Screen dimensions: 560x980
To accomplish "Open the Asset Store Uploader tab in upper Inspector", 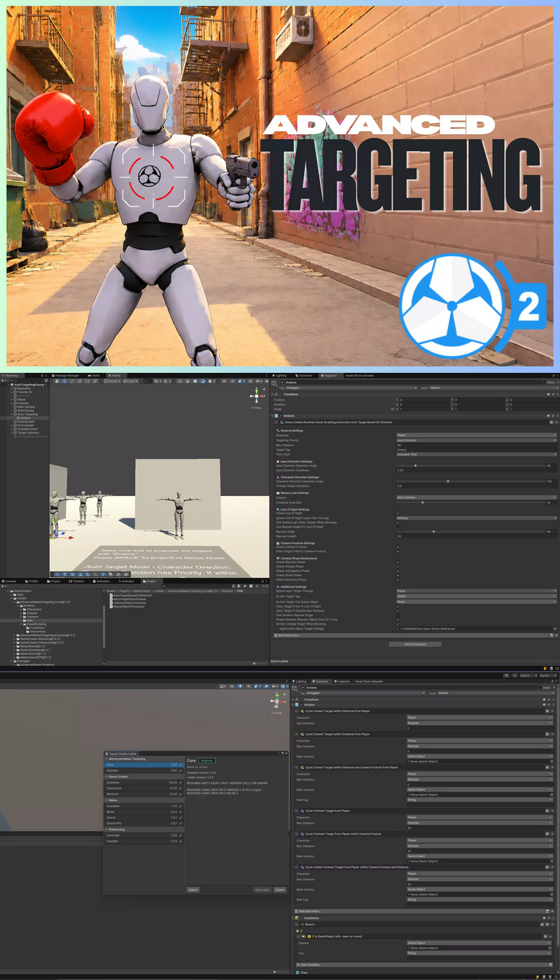I will pos(360,376).
